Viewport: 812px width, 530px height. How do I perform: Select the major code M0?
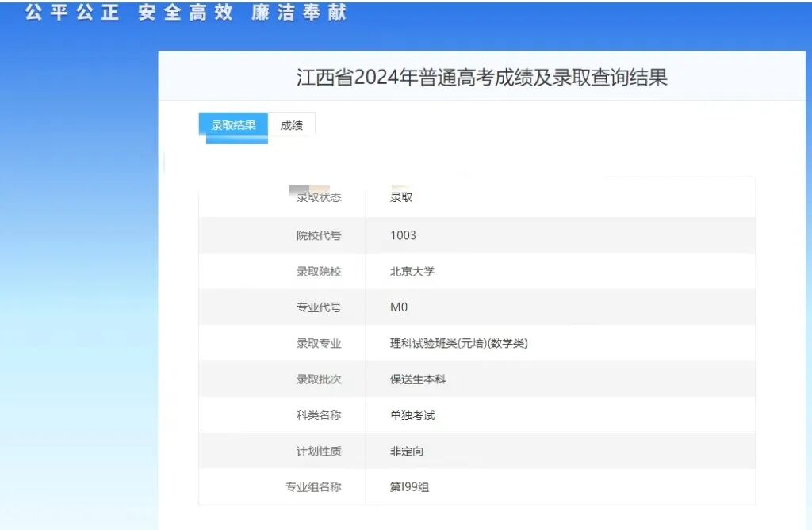click(x=396, y=307)
